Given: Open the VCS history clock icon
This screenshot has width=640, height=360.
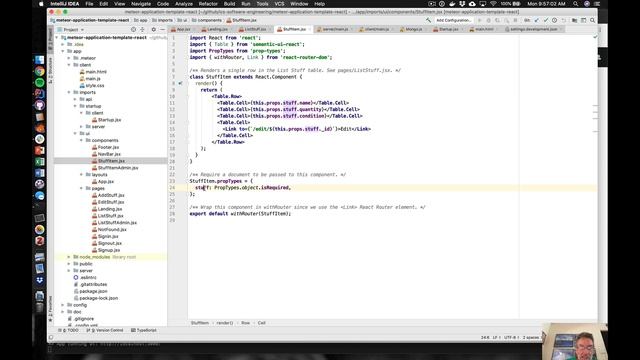Looking at the screenshot, I should tap(554, 20).
